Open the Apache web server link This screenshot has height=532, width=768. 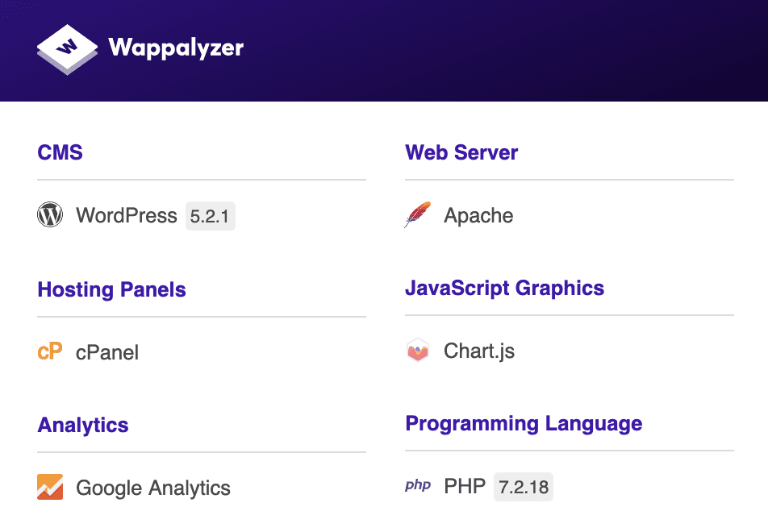tap(478, 215)
